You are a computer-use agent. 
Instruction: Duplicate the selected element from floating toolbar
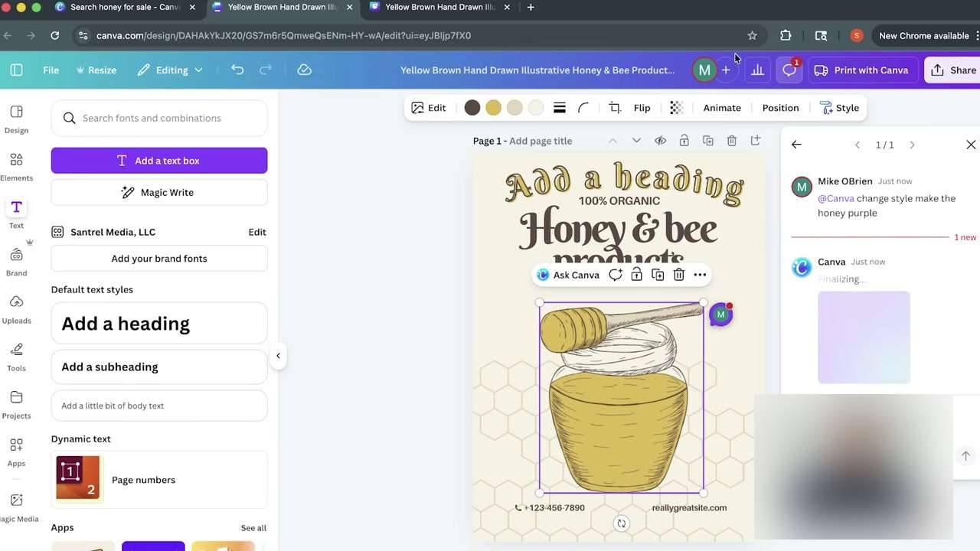pyautogui.click(x=658, y=275)
